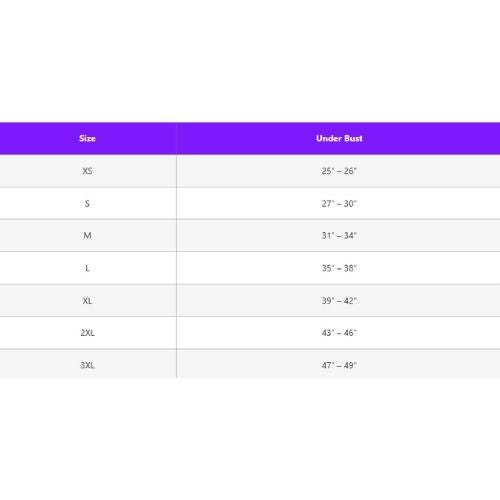The height and width of the screenshot is (500, 500).
Task: Click the 47" – 49" measurement
Action: click(339, 365)
